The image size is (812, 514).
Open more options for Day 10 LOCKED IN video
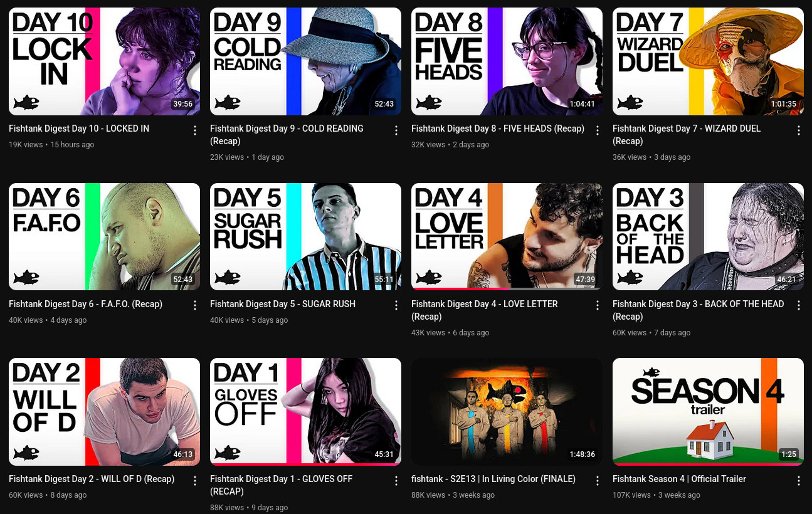[195, 130]
